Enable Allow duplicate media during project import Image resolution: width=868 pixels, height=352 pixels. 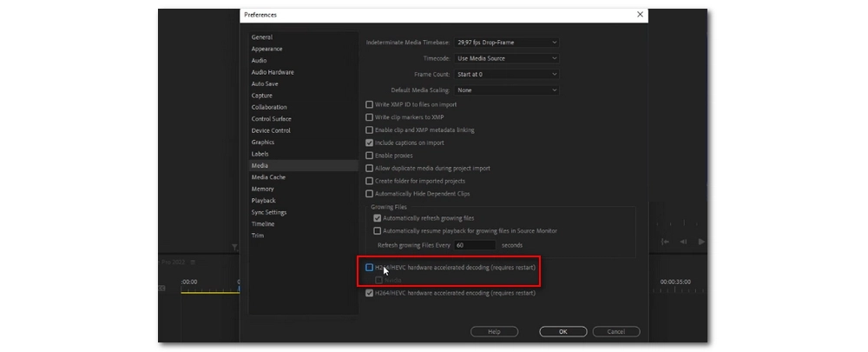click(x=369, y=168)
